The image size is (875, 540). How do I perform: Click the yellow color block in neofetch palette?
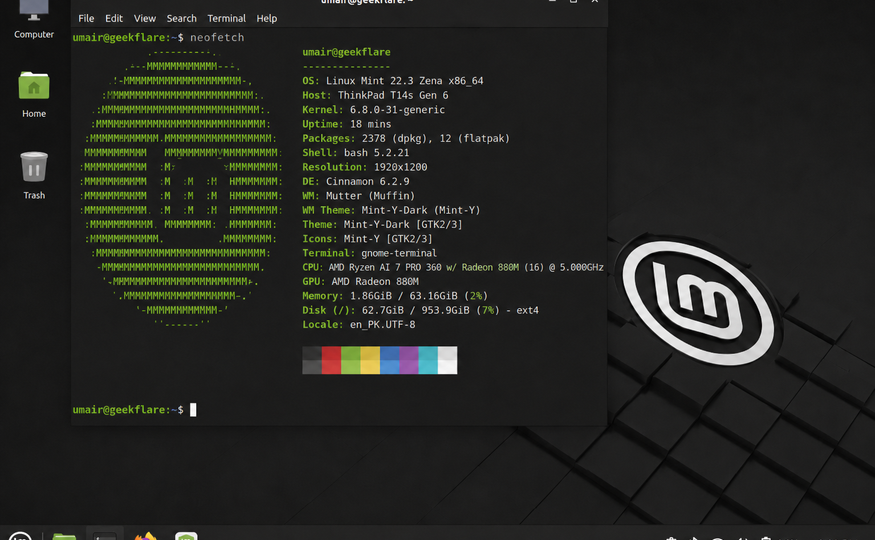coord(370,360)
